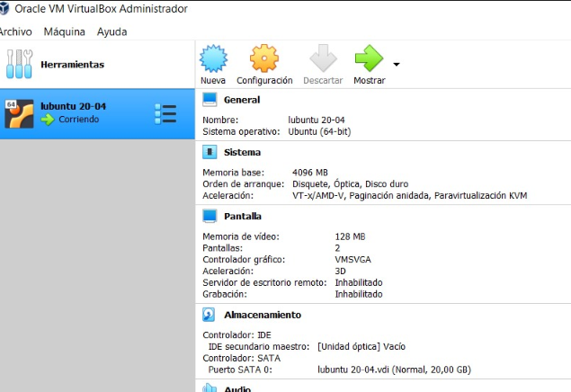Click the Descartar arrow icon

coord(323,59)
